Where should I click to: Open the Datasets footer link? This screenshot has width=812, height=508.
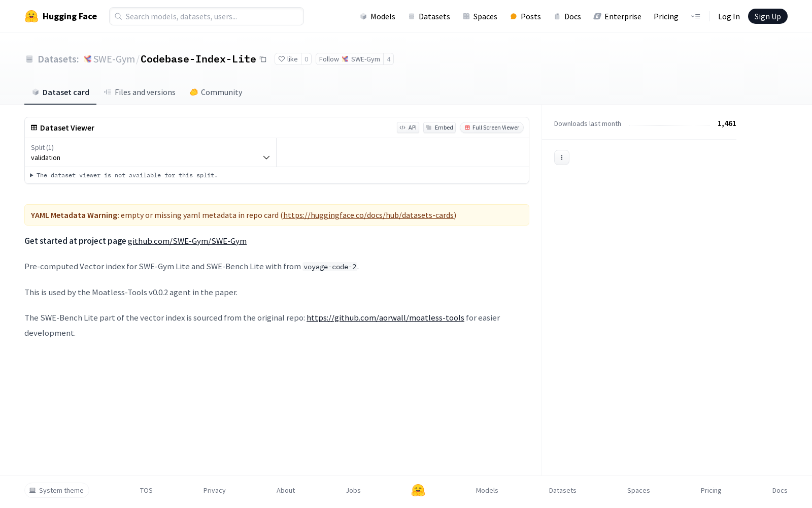pyautogui.click(x=563, y=490)
